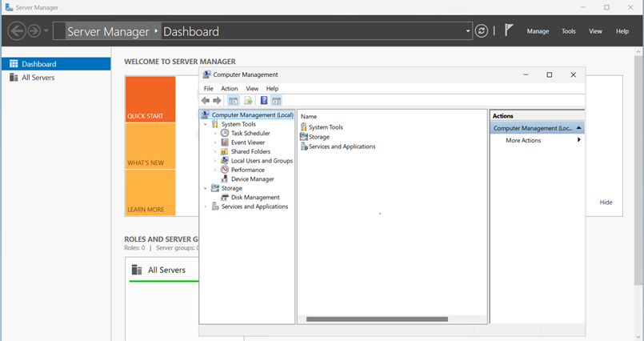Click horizontal scrollbar in Name pane
Image resolution: width=644 pixels, height=341 pixels.
pos(377,319)
